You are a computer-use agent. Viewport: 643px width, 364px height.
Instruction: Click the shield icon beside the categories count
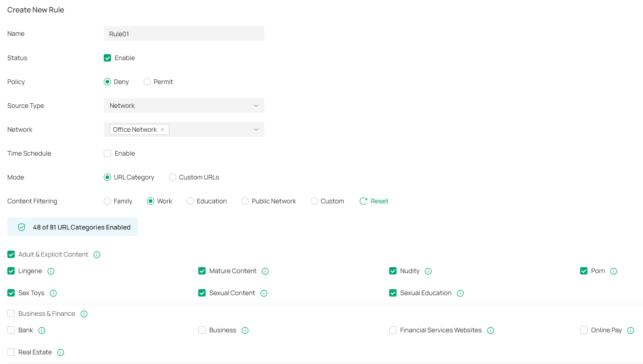pos(22,227)
